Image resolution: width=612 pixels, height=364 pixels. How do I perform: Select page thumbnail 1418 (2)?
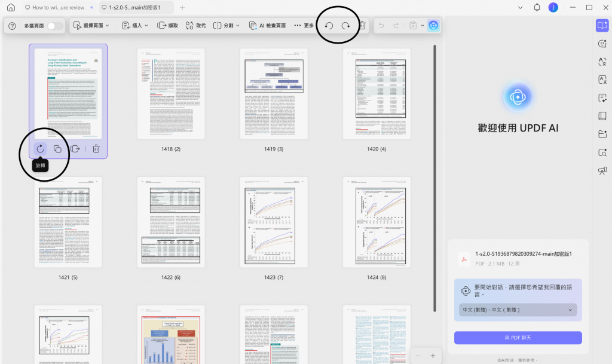click(x=171, y=94)
